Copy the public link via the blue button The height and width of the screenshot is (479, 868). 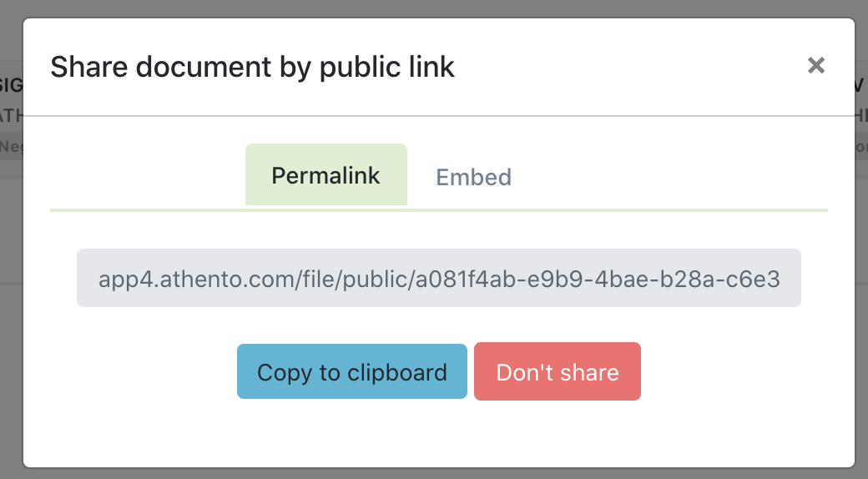[351, 371]
